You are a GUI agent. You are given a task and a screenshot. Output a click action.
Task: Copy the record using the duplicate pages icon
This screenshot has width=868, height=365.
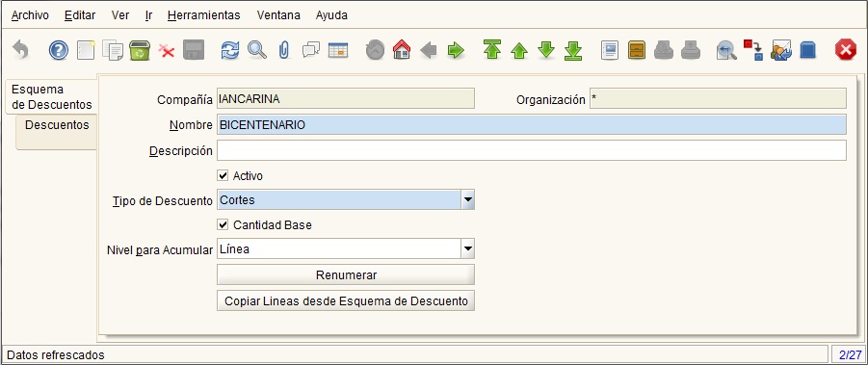(113, 50)
